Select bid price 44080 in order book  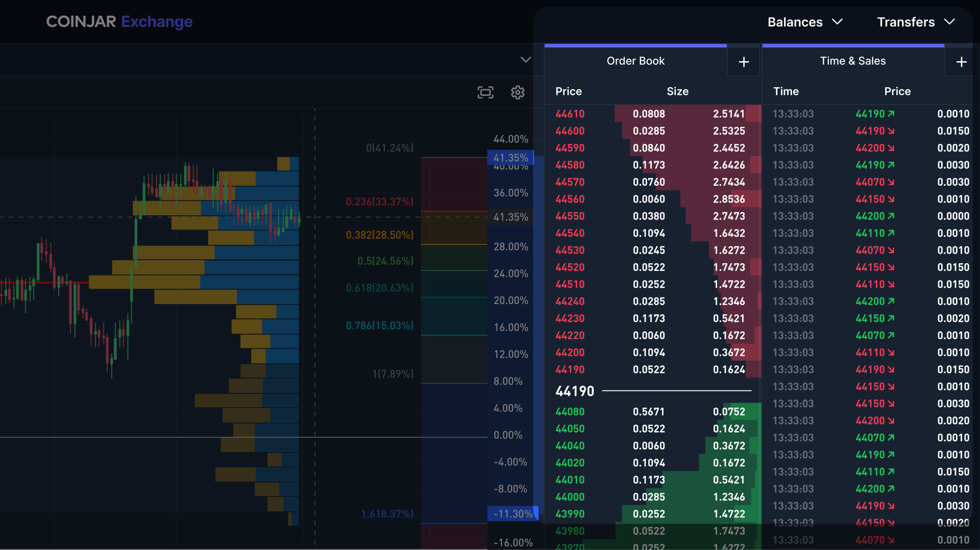(x=570, y=412)
